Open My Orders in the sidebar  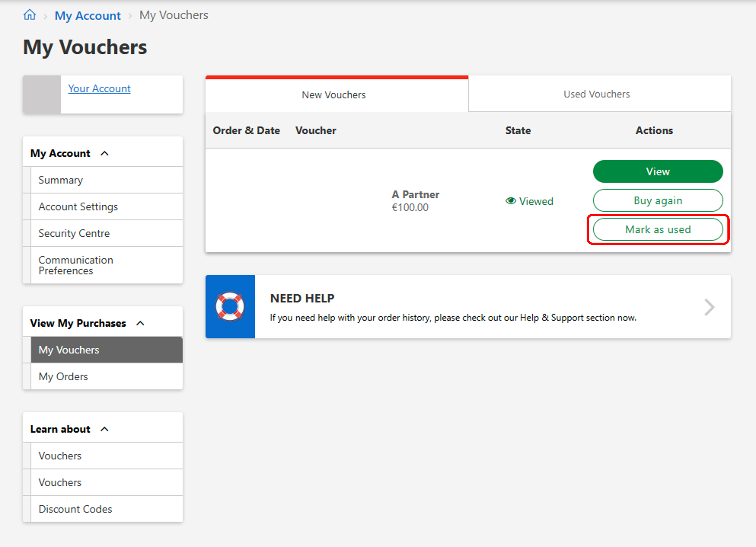(107, 376)
